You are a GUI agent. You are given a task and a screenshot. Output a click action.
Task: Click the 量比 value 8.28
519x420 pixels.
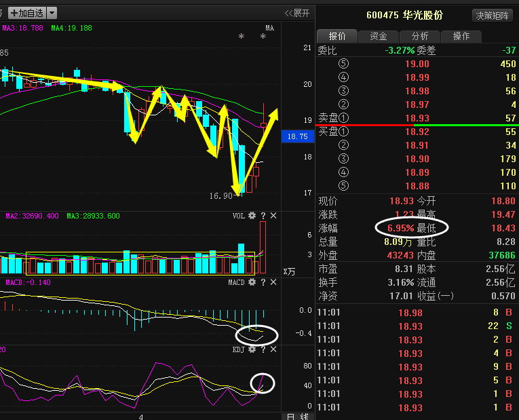[505, 242]
